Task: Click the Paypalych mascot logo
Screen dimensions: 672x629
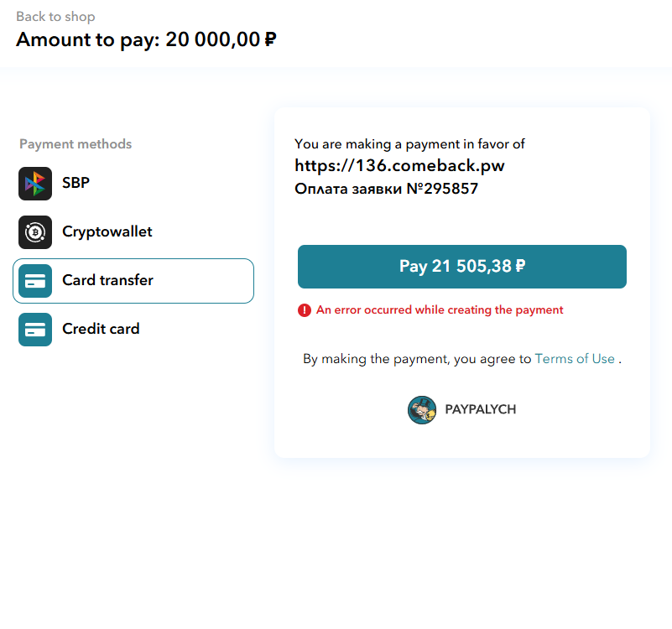Action: click(x=422, y=409)
